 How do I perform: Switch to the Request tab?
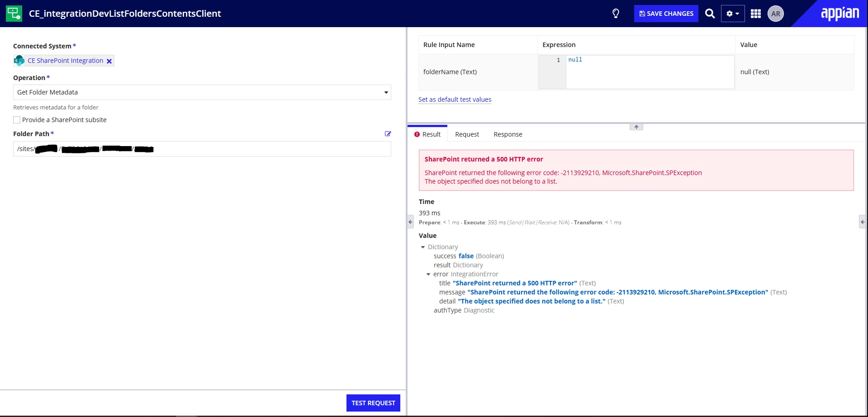coord(467,134)
